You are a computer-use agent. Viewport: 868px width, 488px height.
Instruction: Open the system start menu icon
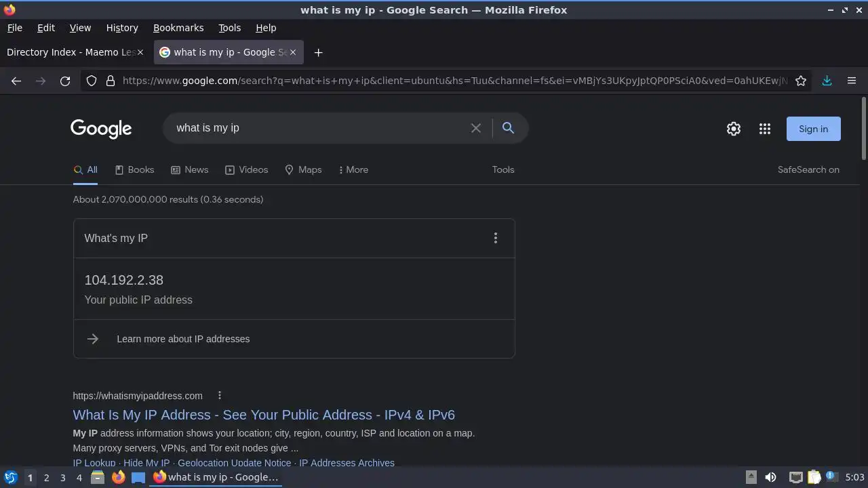tap(10, 477)
